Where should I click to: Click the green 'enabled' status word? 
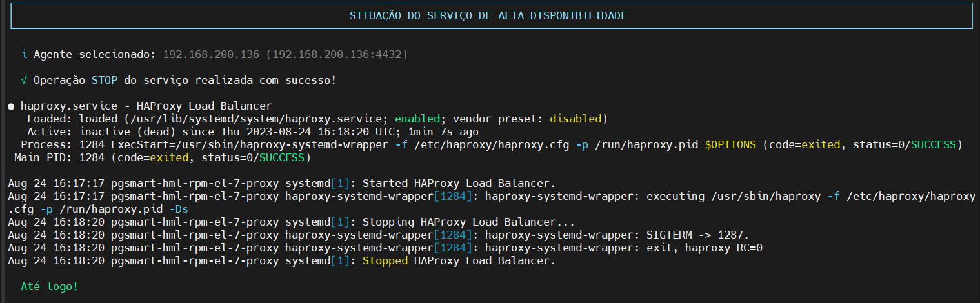pyautogui.click(x=417, y=119)
